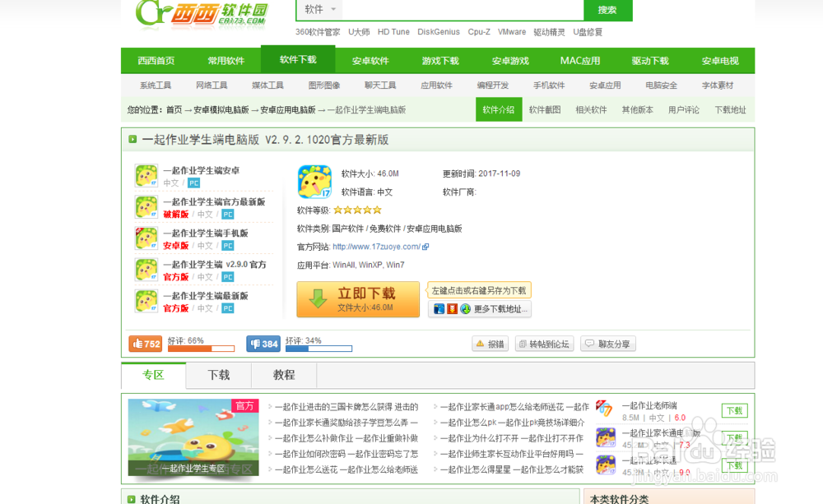Screen dimensions: 823x504
Task: Click the 一起作业家长通电脑版 app icon
Action: (605, 437)
